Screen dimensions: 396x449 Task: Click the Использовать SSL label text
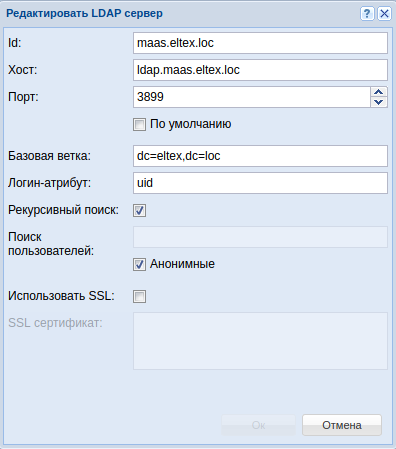(x=61, y=296)
